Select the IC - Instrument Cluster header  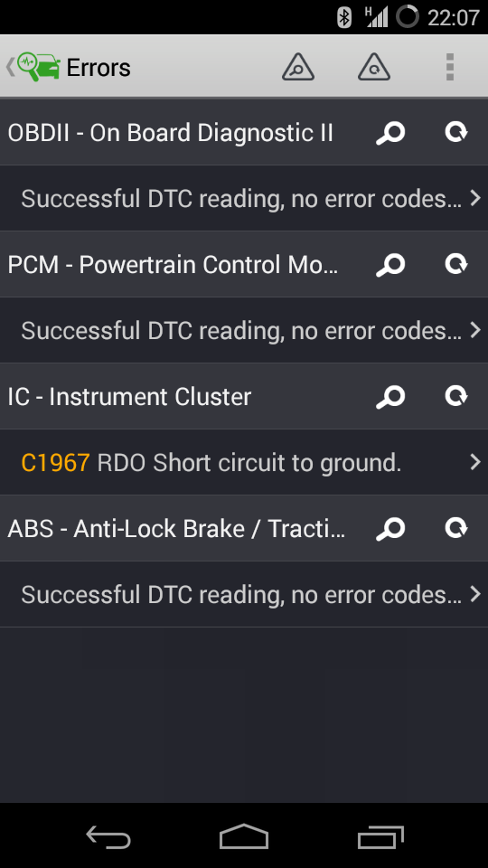tap(129, 397)
